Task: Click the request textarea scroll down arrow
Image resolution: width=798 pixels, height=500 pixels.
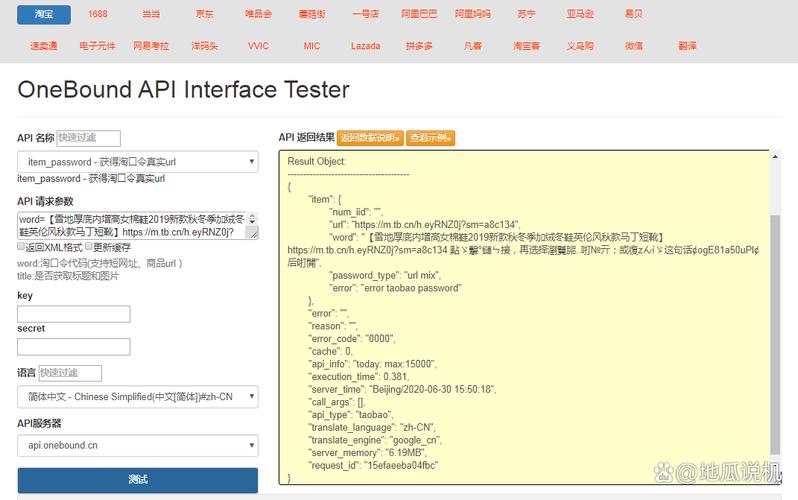Action: (252, 223)
